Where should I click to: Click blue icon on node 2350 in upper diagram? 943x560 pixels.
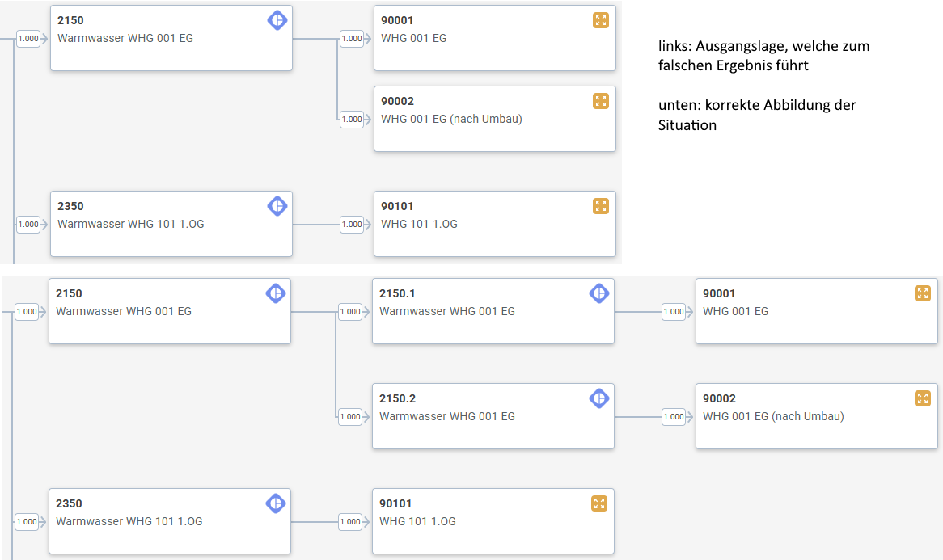(x=277, y=206)
